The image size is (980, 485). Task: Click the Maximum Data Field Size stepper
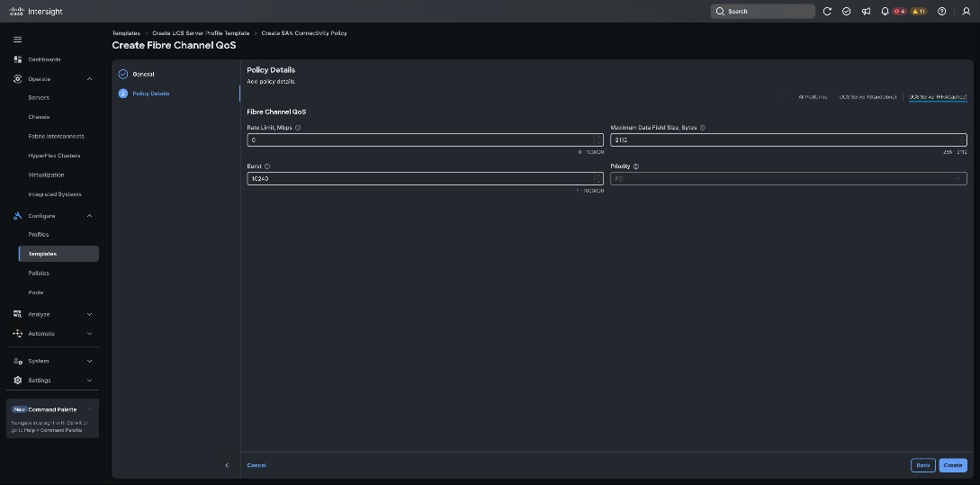pos(962,140)
